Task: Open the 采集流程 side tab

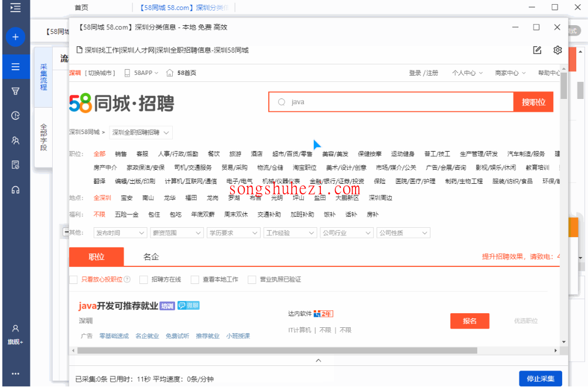Action: (x=43, y=77)
